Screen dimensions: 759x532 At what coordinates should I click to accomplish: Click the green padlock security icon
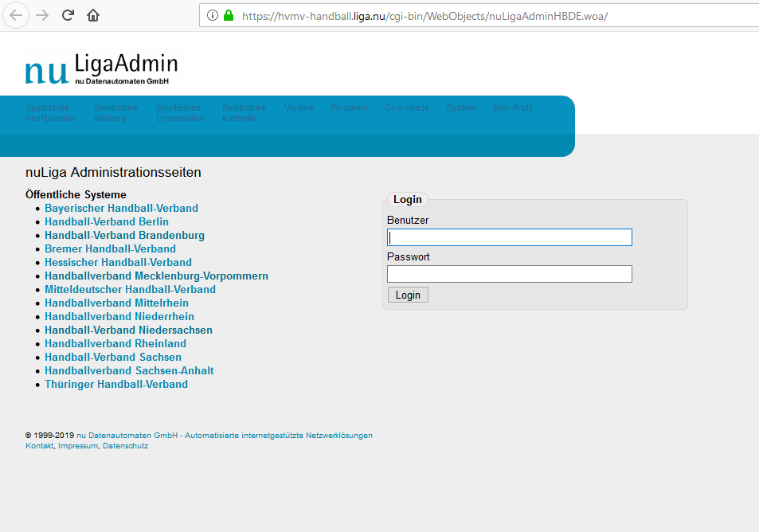[x=229, y=15]
